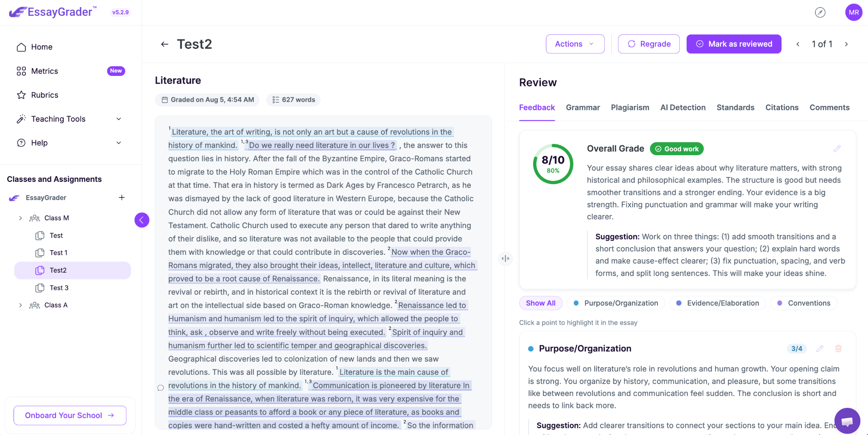Viewport: 868px width, 435px height.
Task: Open the compass explore icon
Action: coord(820,12)
